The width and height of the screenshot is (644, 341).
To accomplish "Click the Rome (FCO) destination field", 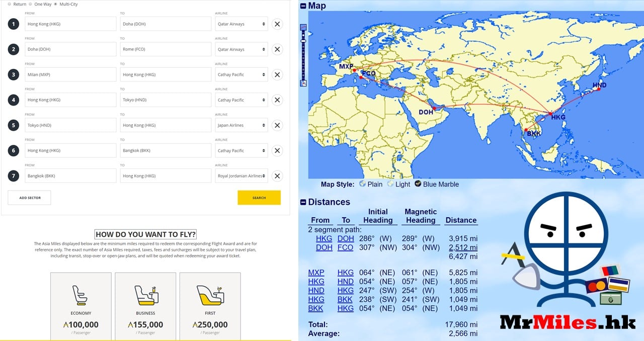I will tap(166, 49).
